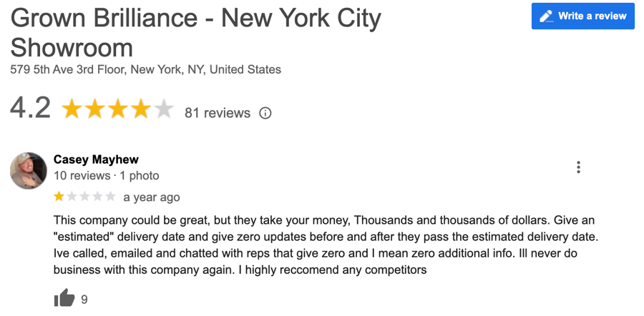
Task: Click the pencil icon in Write a review
Action: click(546, 16)
